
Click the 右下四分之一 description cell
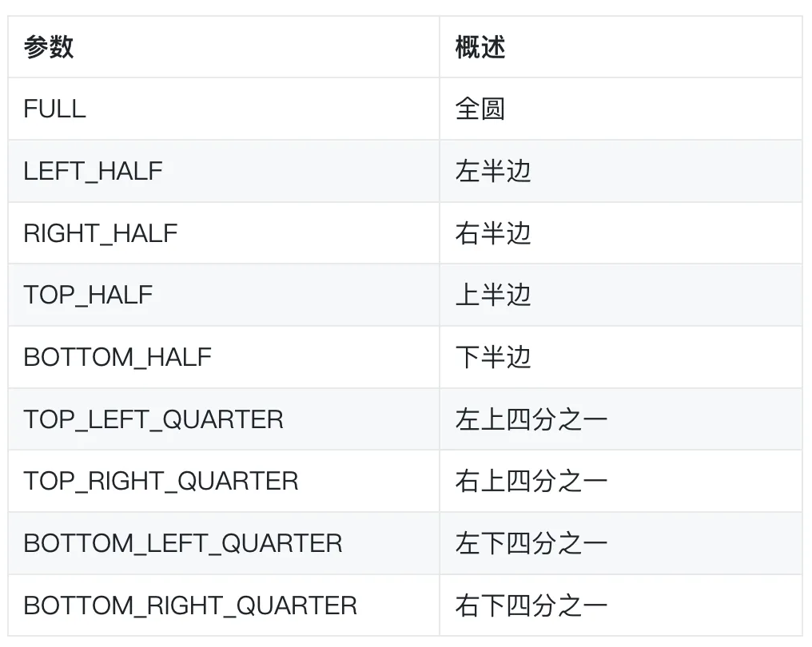click(531, 605)
